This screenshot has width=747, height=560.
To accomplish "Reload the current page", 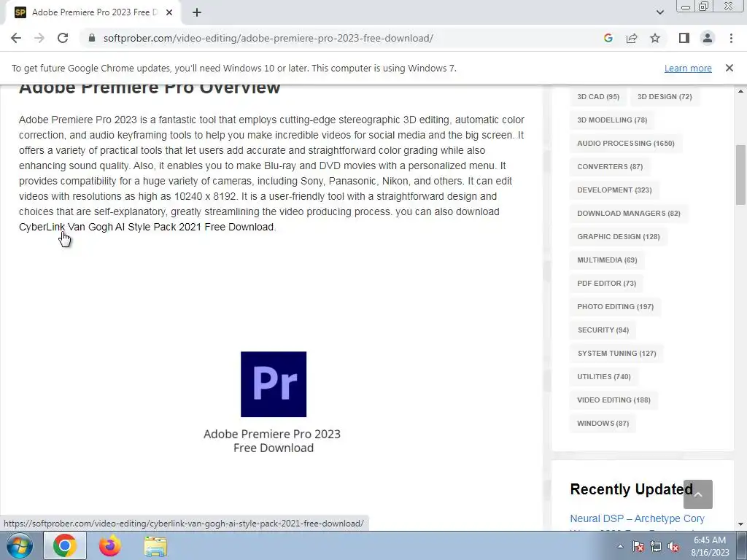I will (x=63, y=38).
